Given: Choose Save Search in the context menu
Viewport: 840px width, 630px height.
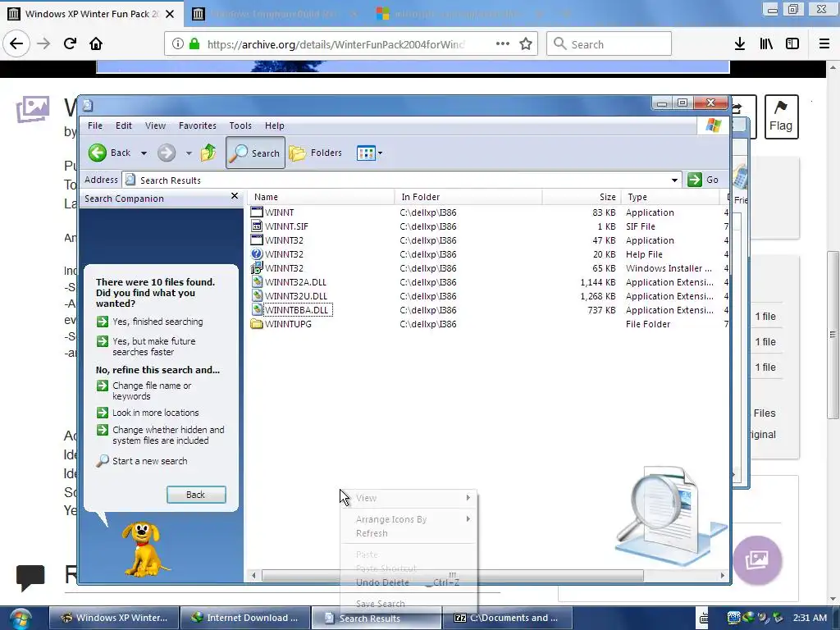Looking at the screenshot, I should click(x=409, y=604).
